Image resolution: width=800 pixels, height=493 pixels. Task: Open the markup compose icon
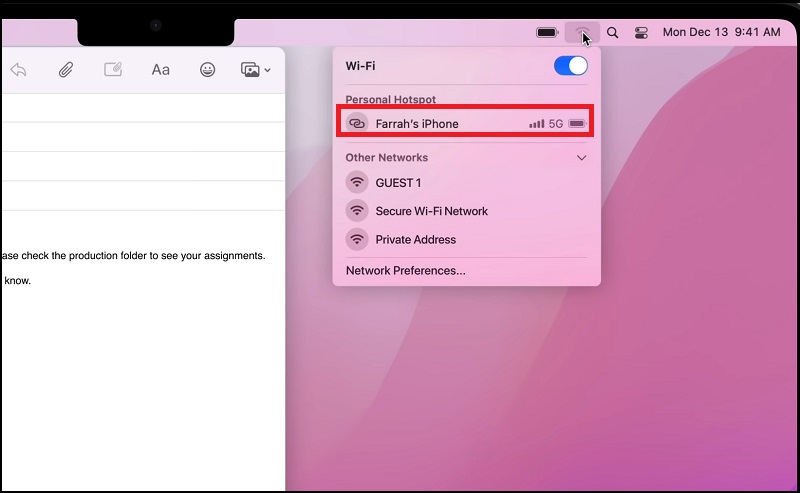[113, 69]
